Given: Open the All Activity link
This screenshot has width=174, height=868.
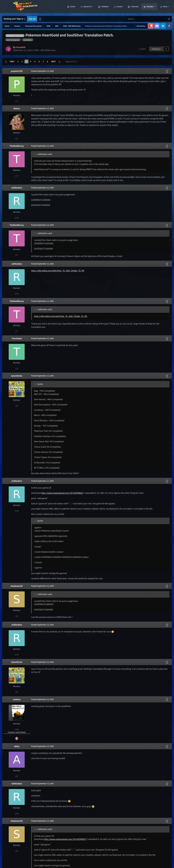Looking at the screenshot, I should coord(140,26).
